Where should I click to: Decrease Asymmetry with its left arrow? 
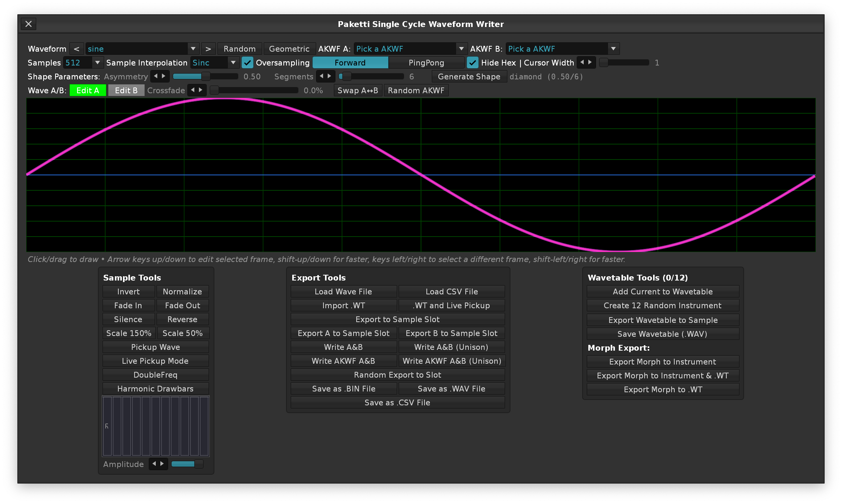(156, 76)
